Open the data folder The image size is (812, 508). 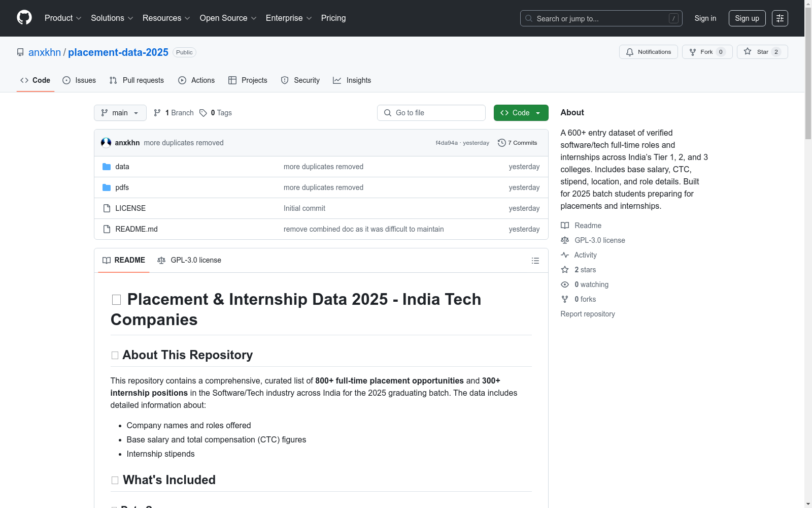[122, 167]
